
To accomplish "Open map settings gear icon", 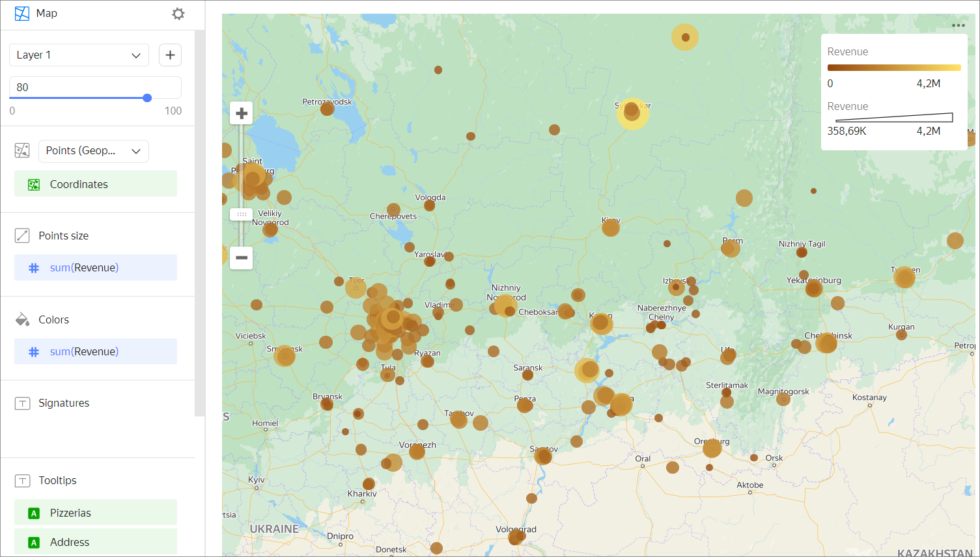I will tap(178, 14).
